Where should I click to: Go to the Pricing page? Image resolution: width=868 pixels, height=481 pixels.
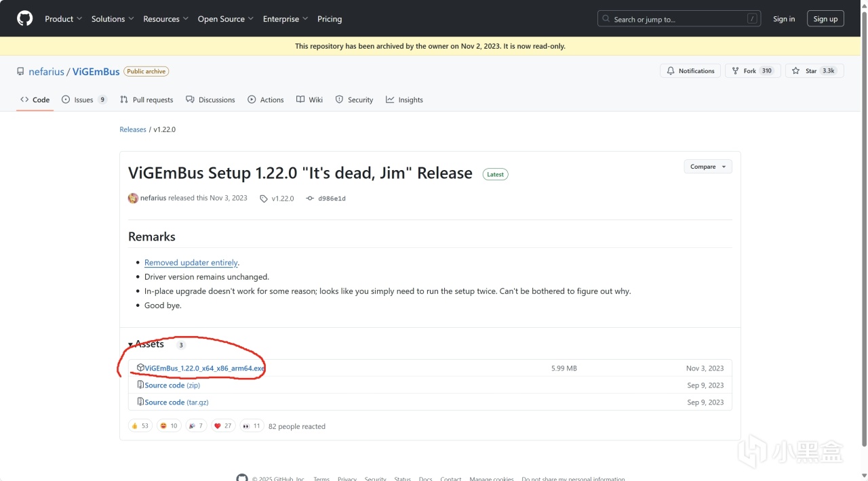click(x=330, y=19)
